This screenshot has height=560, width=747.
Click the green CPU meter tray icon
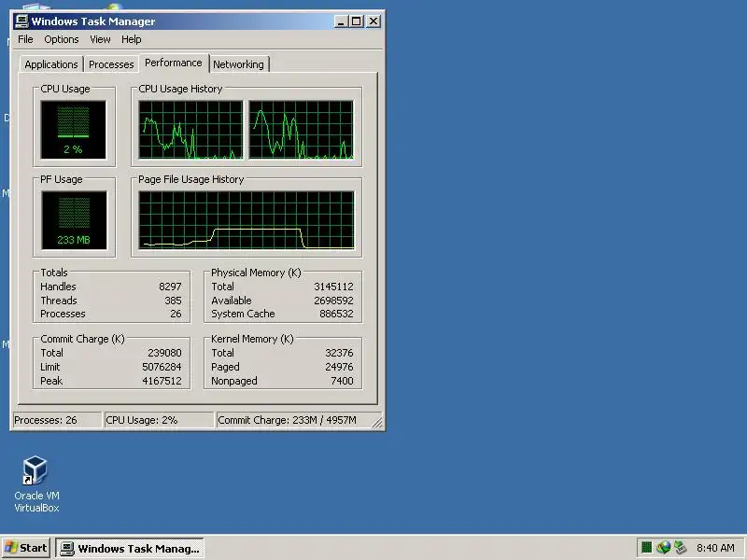646,548
